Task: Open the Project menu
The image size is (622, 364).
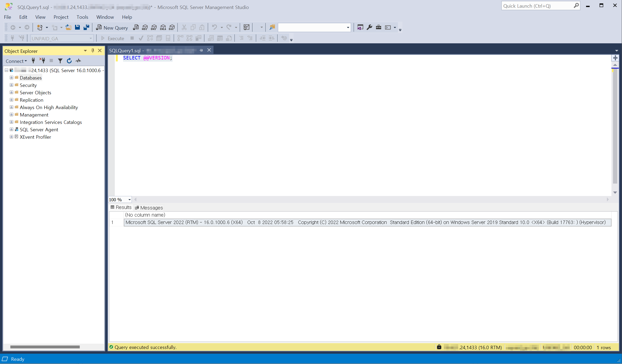Action: click(x=61, y=17)
